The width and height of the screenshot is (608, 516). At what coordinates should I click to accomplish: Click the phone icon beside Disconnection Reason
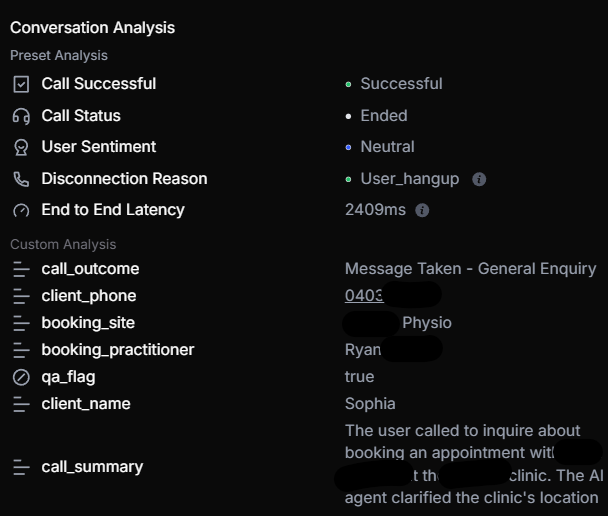click(21, 179)
